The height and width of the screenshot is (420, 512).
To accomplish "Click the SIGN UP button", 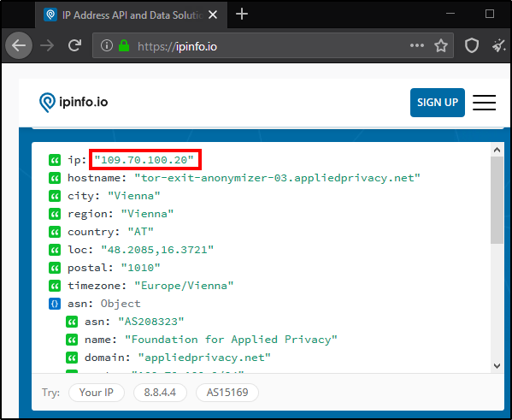I will point(438,103).
